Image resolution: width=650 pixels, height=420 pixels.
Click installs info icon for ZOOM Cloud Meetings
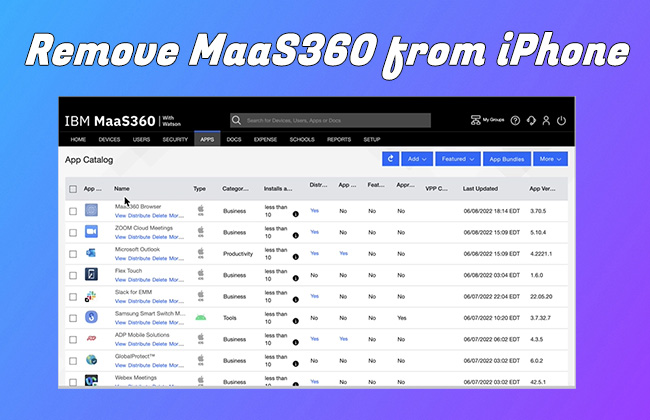tap(296, 235)
